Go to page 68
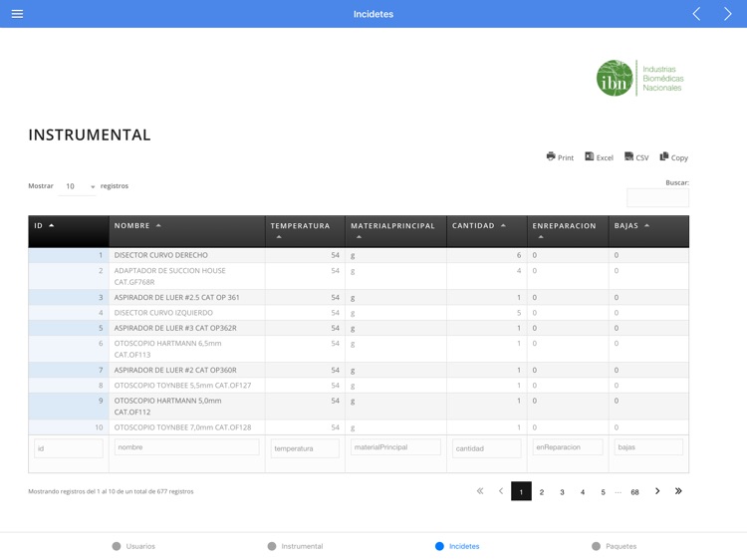Image resolution: width=747 pixels, height=560 pixels. tap(635, 492)
